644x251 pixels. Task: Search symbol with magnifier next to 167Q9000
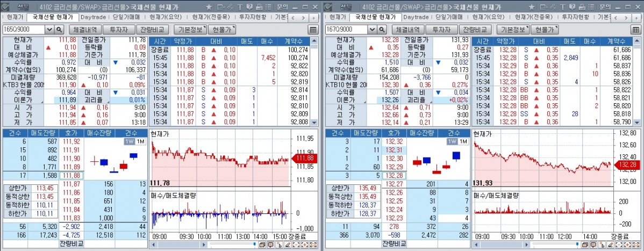382,30
